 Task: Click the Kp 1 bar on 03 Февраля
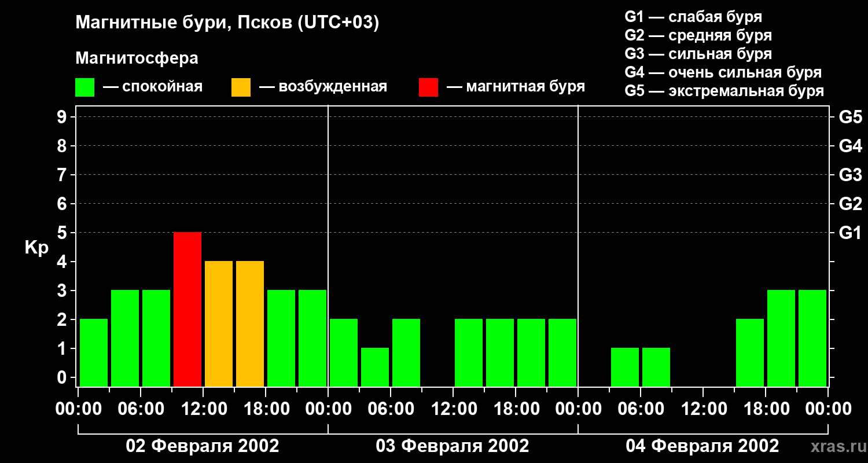point(375,367)
